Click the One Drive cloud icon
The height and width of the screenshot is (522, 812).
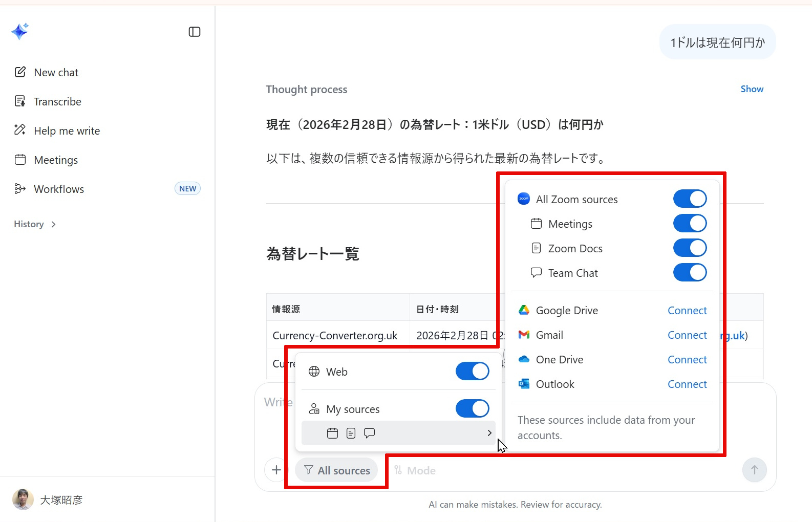click(x=524, y=359)
